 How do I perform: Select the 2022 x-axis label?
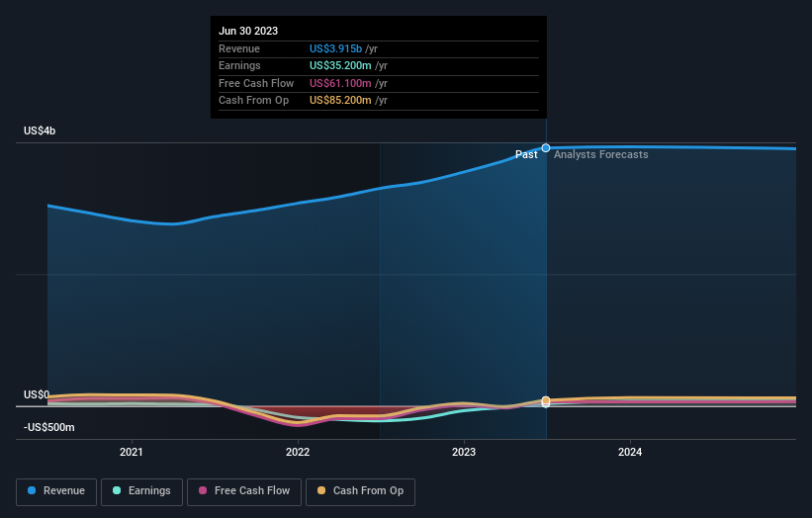point(298,452)
